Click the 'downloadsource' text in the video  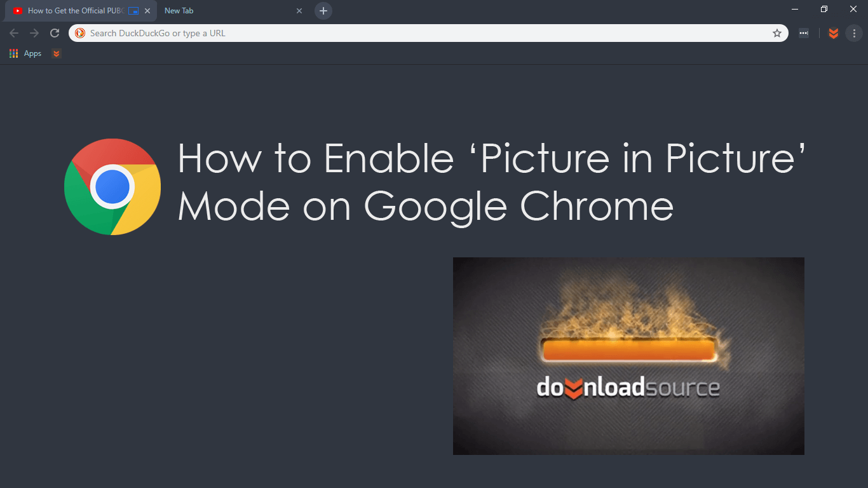[628, 387]
